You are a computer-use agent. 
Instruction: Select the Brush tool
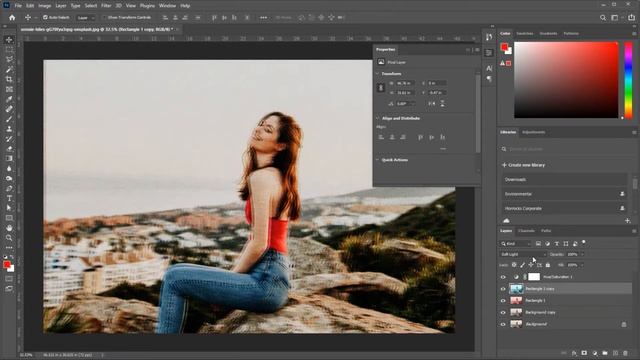[x=9, y=119]
